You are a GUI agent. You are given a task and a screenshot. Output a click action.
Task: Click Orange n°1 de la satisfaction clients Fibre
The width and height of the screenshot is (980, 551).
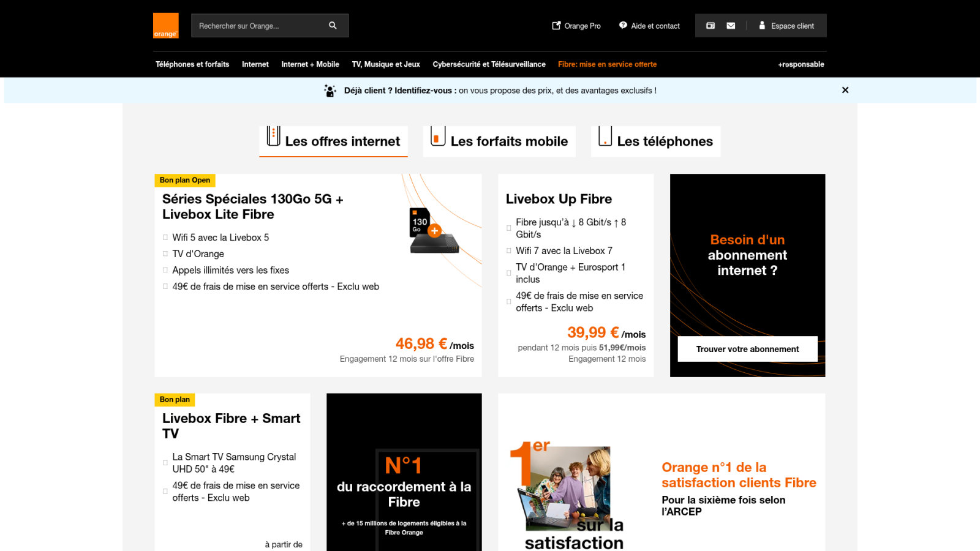[x=739, y=475]
